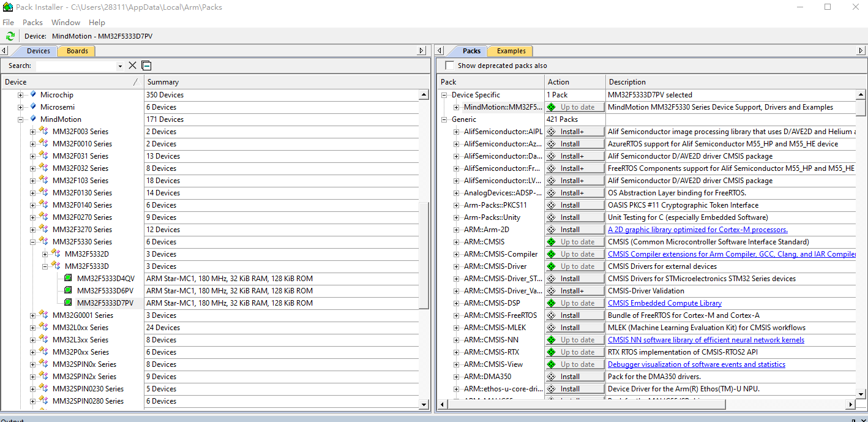Screen dimensions: 868x422
Task: Open CMSIS NN software library link
Action: point(706,340)
